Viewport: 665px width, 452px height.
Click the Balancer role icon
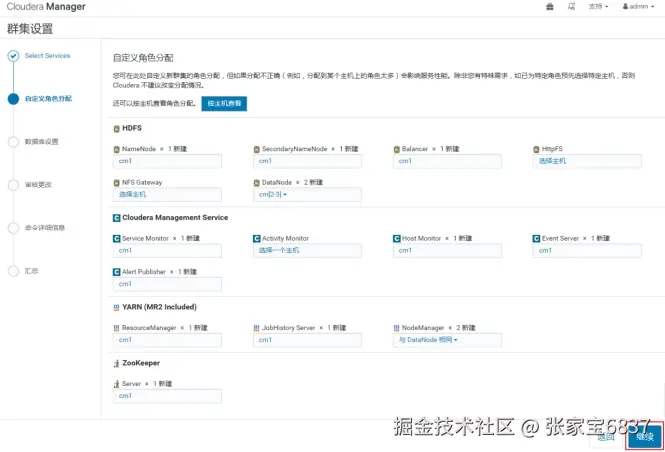point(397,149)
